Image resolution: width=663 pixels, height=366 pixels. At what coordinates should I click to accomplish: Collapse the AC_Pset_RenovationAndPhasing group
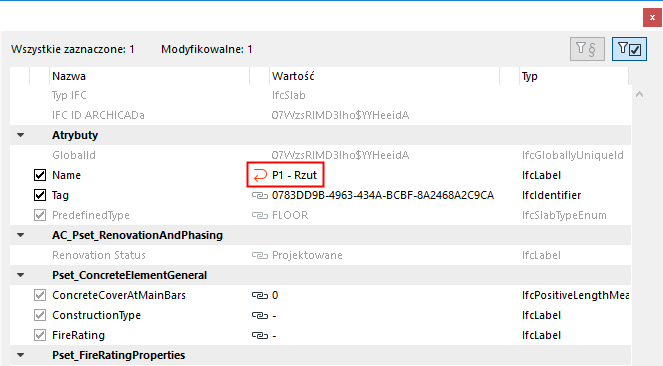tap(20, 235)
